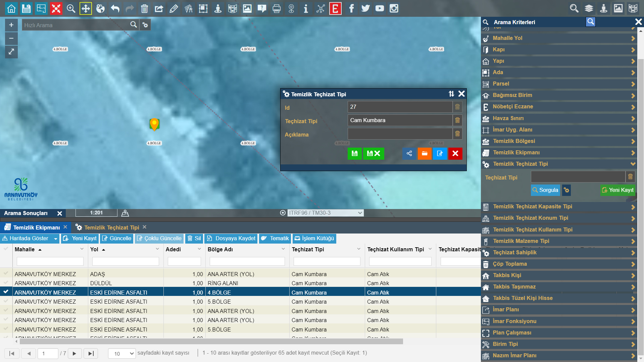Open the ITRF96 / TM30-3 projection dropdown
Viewport: 644px width, 362px height.
pos(326,213)
